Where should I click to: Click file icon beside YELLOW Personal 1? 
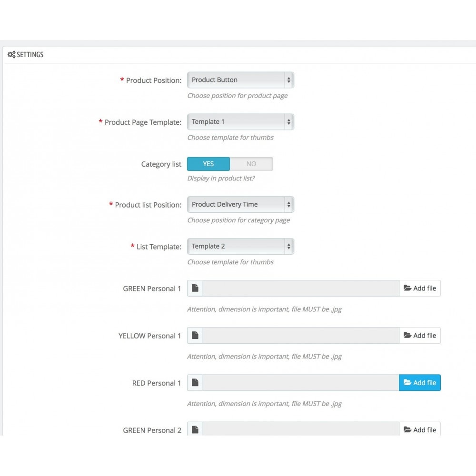point(195,336)
